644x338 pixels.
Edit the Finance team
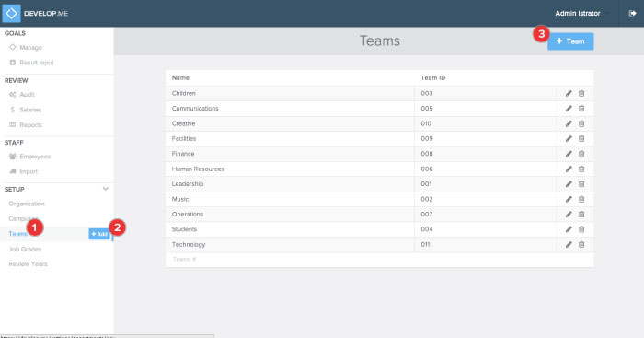point(569,154)
